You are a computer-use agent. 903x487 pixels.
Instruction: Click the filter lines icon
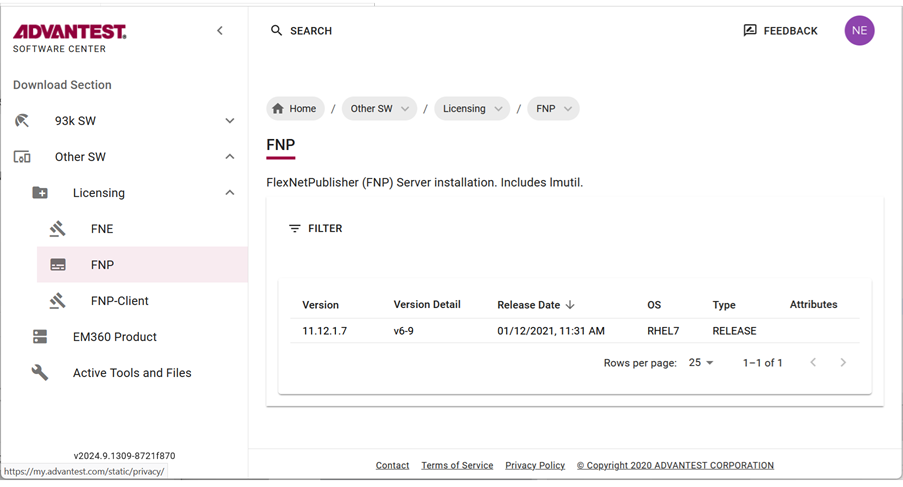click(295, 229)
